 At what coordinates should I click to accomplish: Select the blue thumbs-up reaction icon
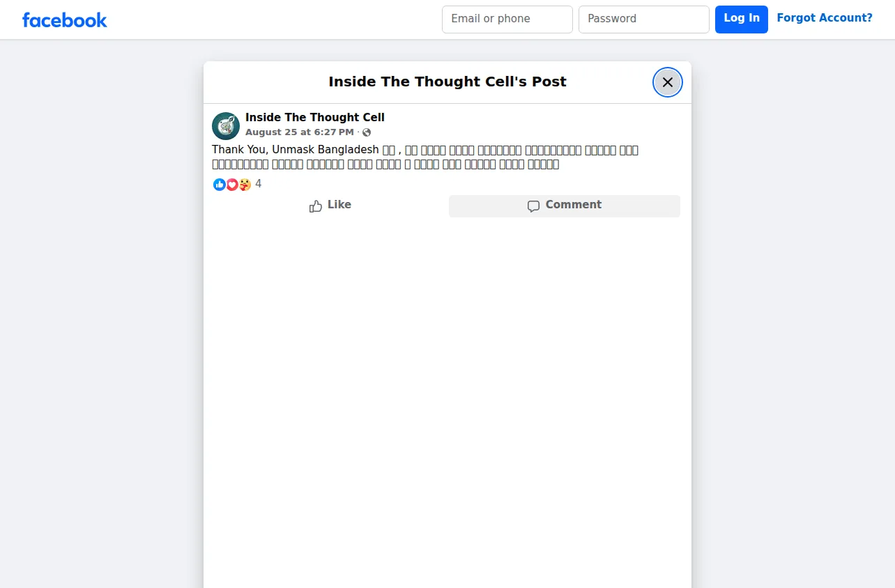(x=220, y=185)
